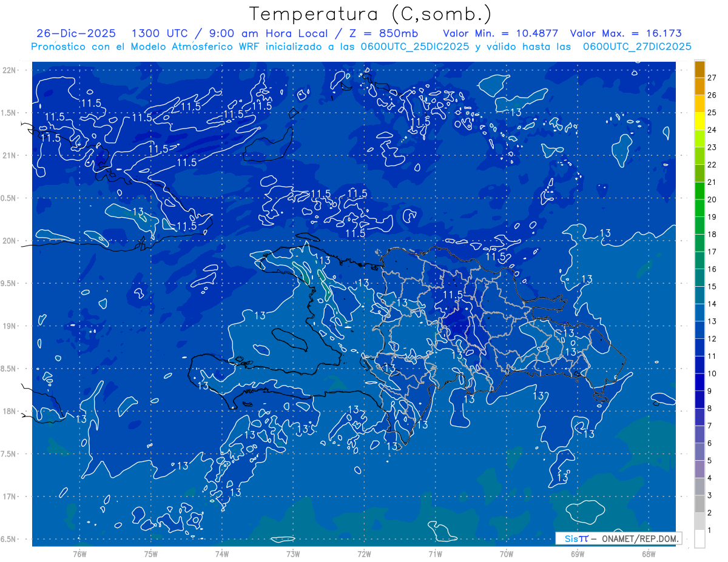Click the "21N" latitude label
The width and height of the screenshot is (728, 562).
pyautogui.click(x=10, y=155)
